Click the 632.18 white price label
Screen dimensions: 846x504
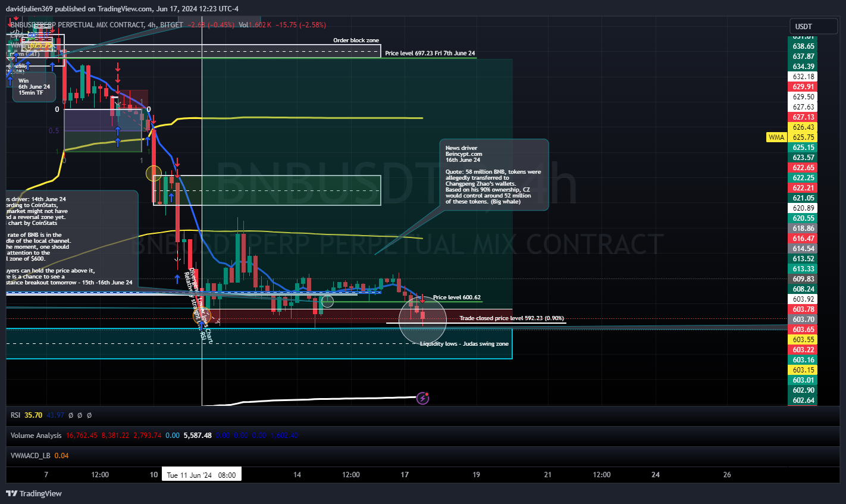coord(803,77)
